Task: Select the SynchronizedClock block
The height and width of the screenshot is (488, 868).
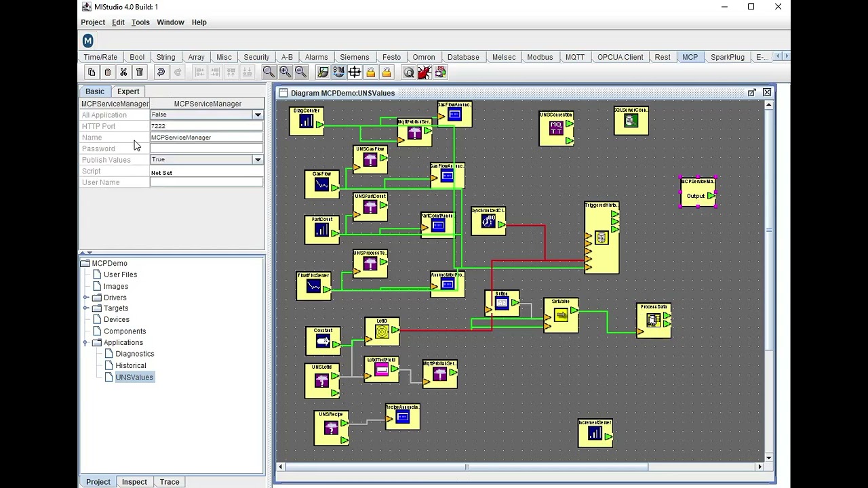Action: (488, 221)
